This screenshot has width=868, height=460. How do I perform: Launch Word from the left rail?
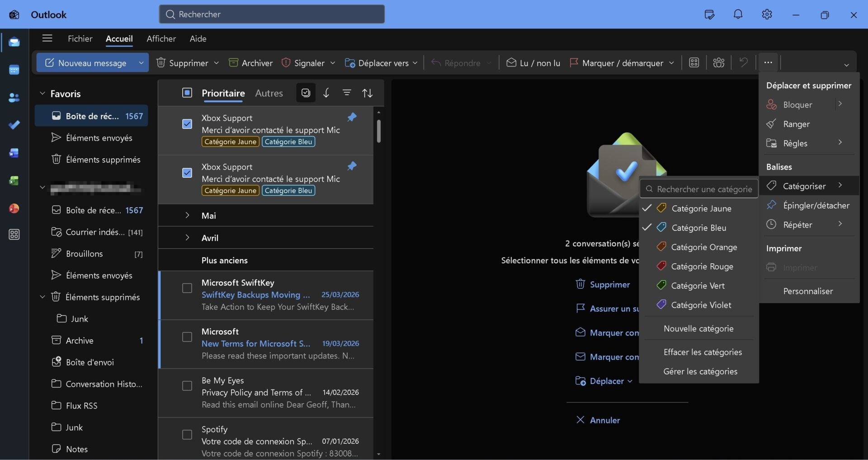click(x=14, y=153)
